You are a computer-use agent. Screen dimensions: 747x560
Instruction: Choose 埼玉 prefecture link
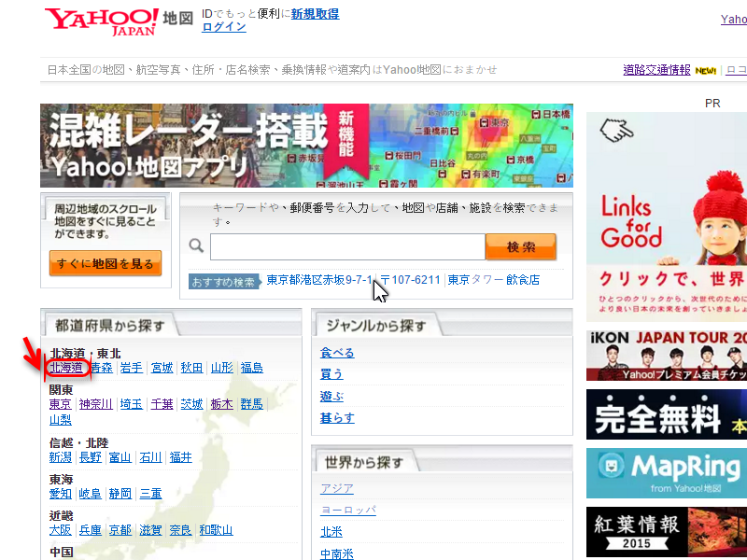click(x=132, y=404)
